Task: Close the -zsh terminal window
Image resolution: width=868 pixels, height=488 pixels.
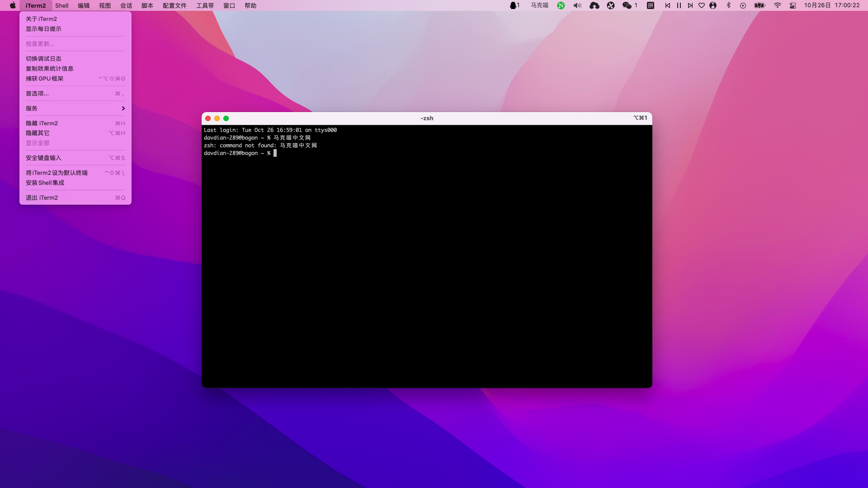Action: [x=208, y=118]
